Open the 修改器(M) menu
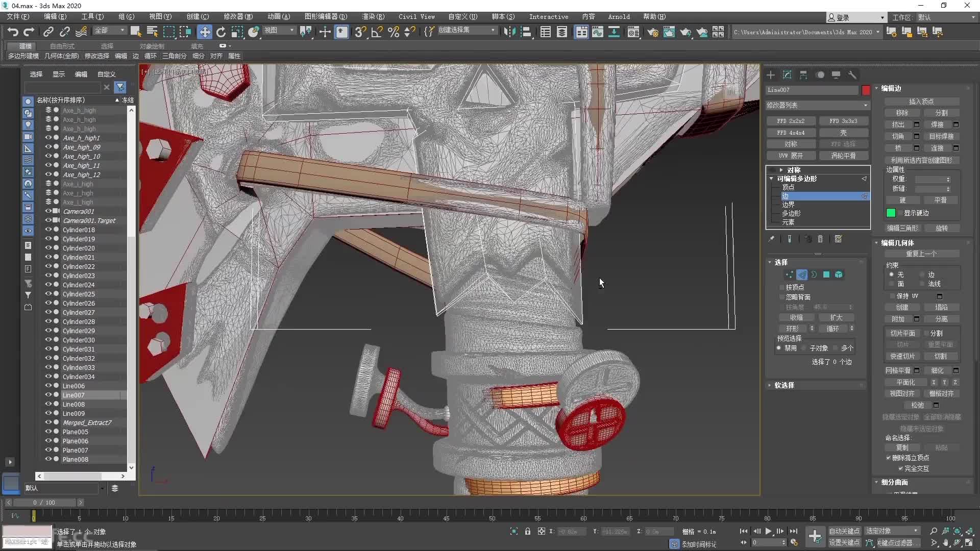Screen dimensions: 980x551 pos(238,17)
